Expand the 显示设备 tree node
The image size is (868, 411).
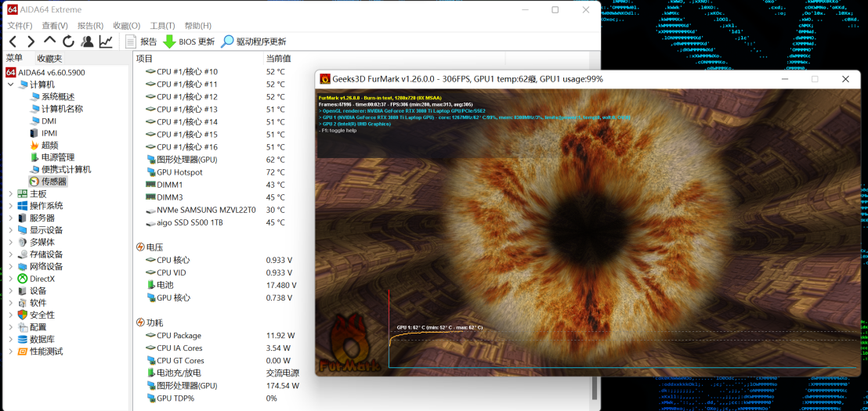coord(10,230)
